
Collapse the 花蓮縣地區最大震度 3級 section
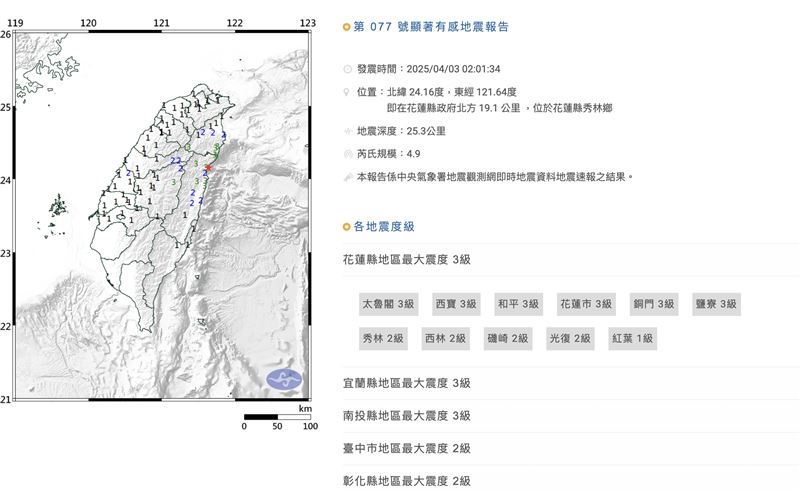(x=571, y=260)
